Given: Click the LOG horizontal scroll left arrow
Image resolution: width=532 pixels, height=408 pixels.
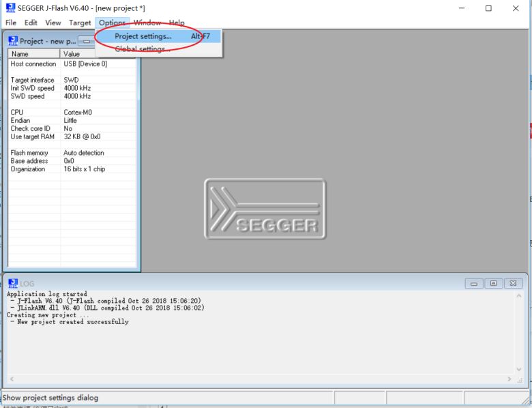Looking at the screenshot, I should pos(12,379).
